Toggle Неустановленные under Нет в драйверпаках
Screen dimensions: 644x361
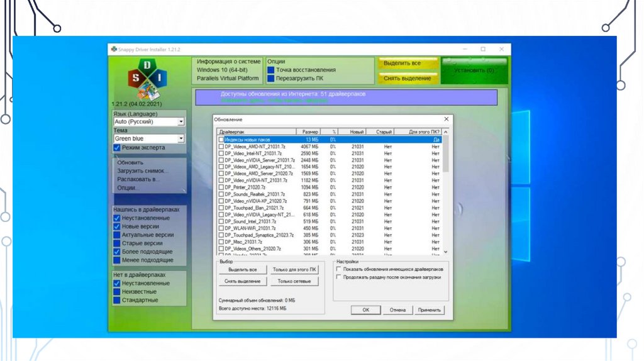point(116,284)
